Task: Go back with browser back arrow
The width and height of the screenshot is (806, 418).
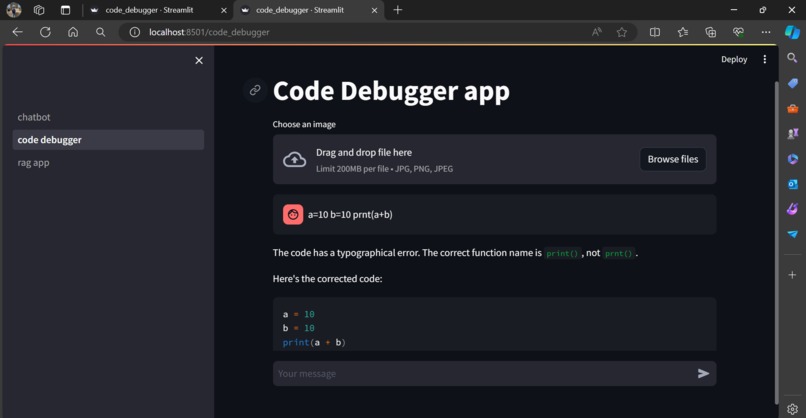Action: (x=17, y=32)
